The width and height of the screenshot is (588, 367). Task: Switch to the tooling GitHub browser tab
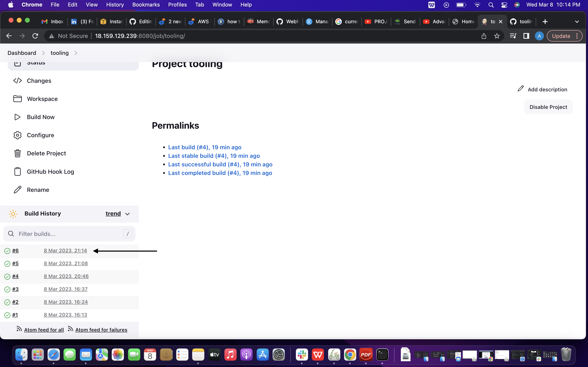pyautogui.click(x=522, y=22)
